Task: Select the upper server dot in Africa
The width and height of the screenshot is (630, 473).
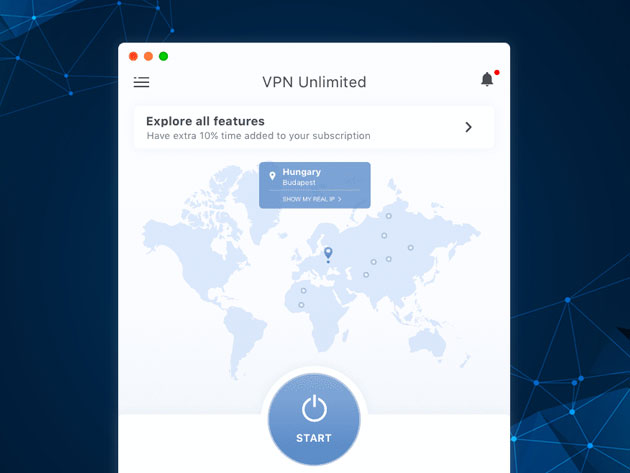Action: [x=304, y=291]
